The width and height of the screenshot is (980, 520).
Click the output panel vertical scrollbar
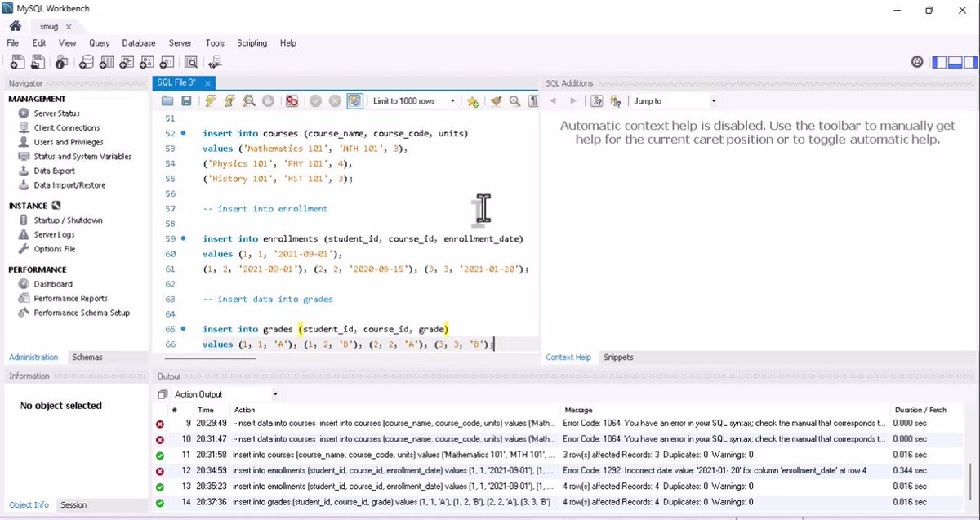971,481
